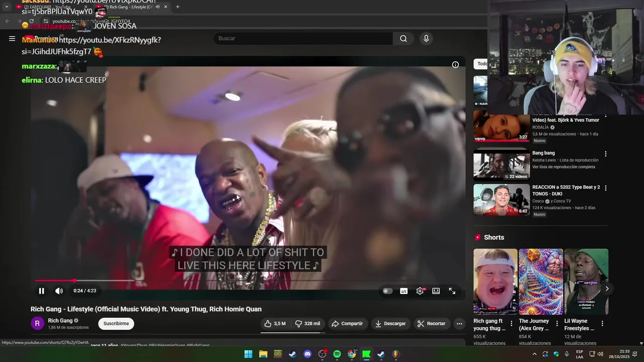644x362 pixels.
Task: Toggle the autoplay switch in the player
Action: click(387, 291)
